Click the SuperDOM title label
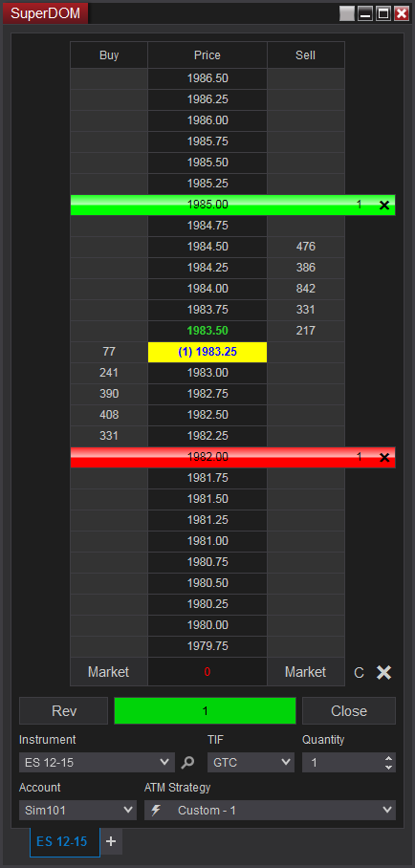415x868 pixels. click(46, 13)
